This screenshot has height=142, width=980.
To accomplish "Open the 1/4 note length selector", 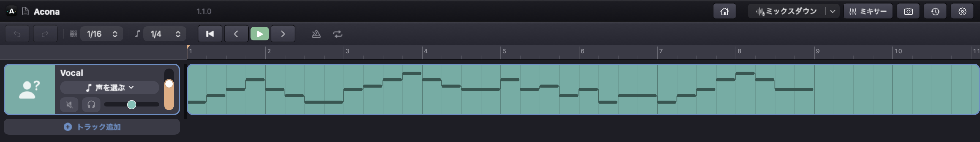I will point(165,34).
